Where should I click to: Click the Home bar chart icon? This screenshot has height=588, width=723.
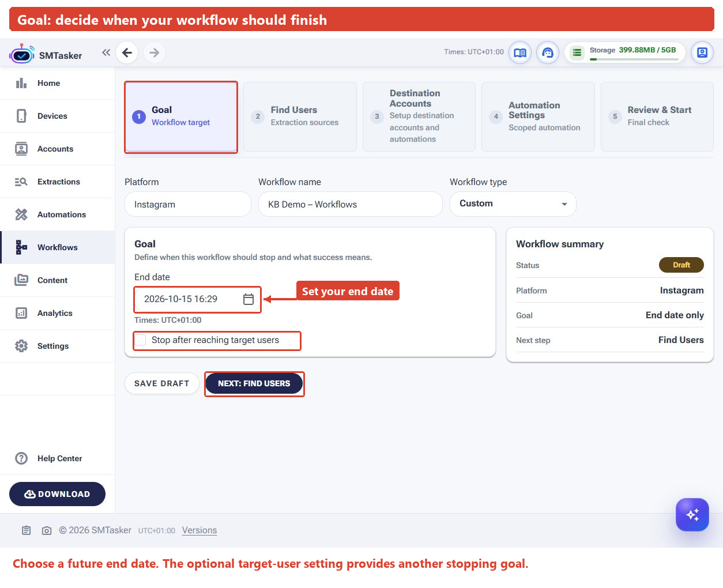point(21,83)
